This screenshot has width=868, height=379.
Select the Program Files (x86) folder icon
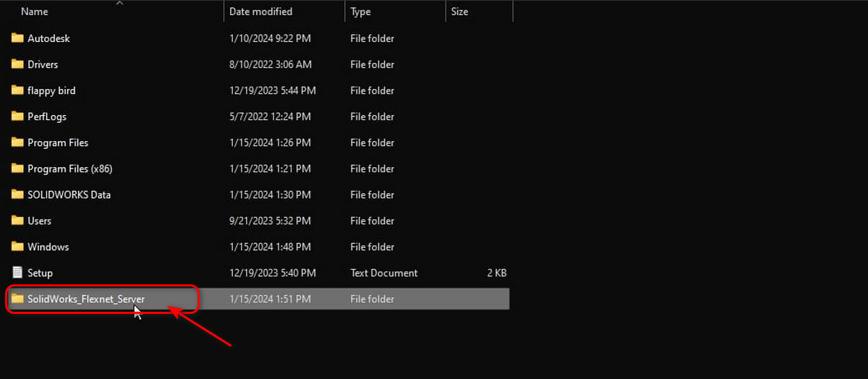click(18, 169)
